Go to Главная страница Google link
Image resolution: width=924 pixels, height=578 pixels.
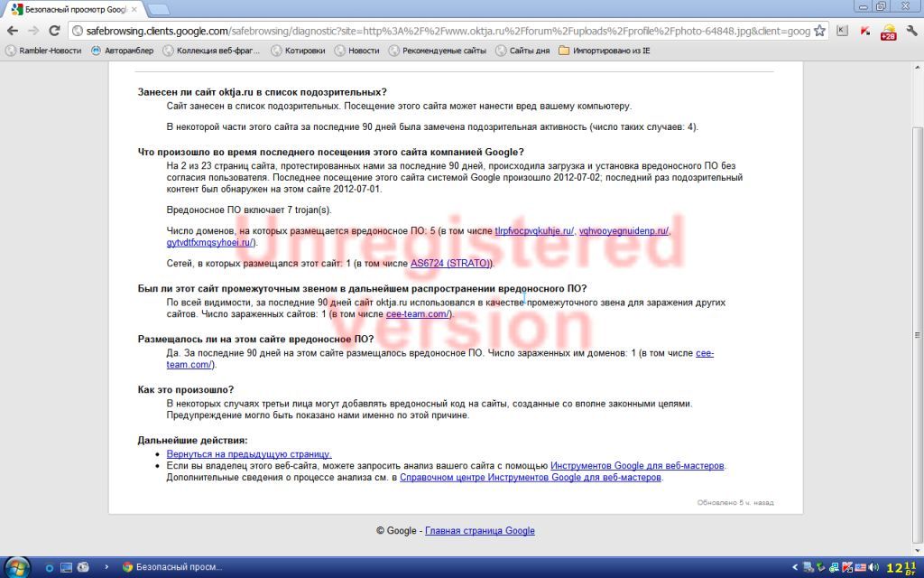pos(480,531)
